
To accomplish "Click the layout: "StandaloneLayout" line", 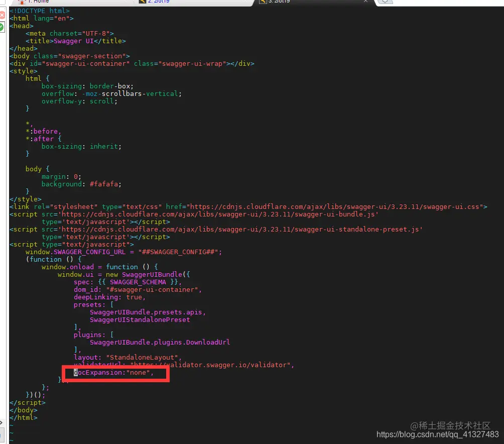I will click(128, 357).
